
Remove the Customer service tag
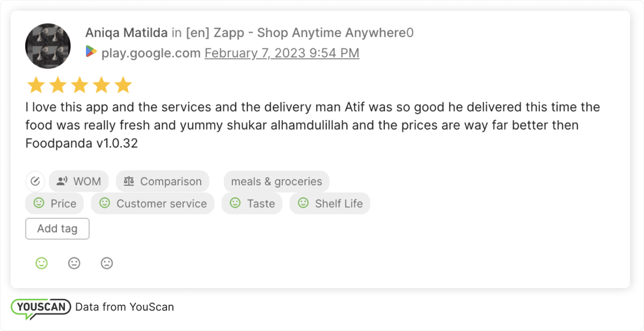(152, 203)
